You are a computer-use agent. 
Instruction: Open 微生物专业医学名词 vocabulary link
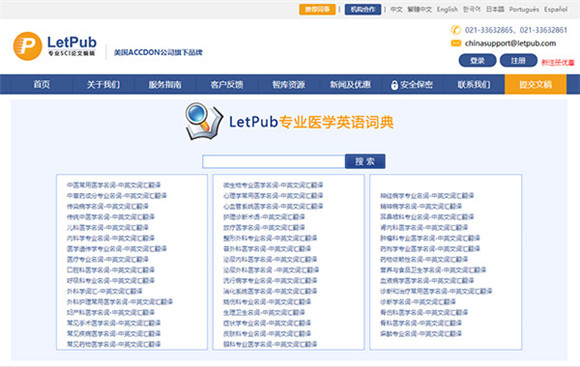click(x=273, y=185)
